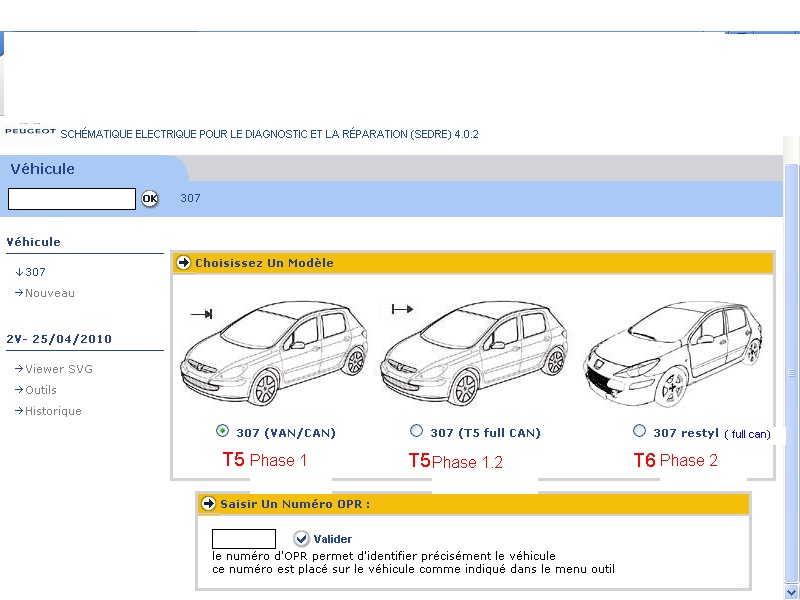This screenshot has width=800, height=600.
Task: Select the 307 (T5 full CAN) radio button
Action: [x=416, y=431]
